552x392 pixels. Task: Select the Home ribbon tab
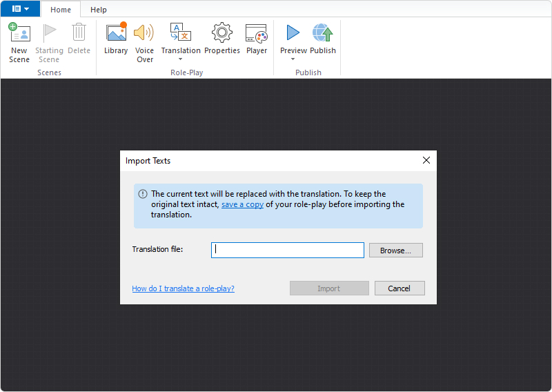pyautogui.click(x=61, y=10)
